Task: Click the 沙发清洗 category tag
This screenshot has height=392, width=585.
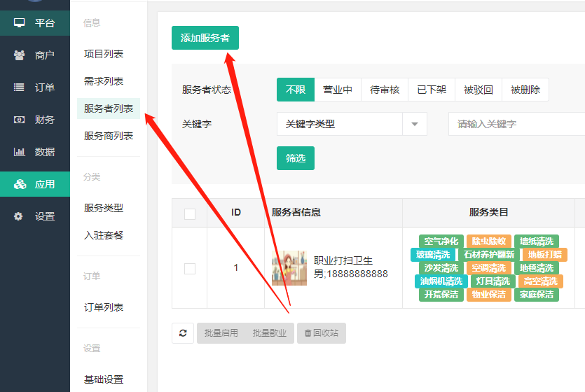Action: [x=441, y=268]
